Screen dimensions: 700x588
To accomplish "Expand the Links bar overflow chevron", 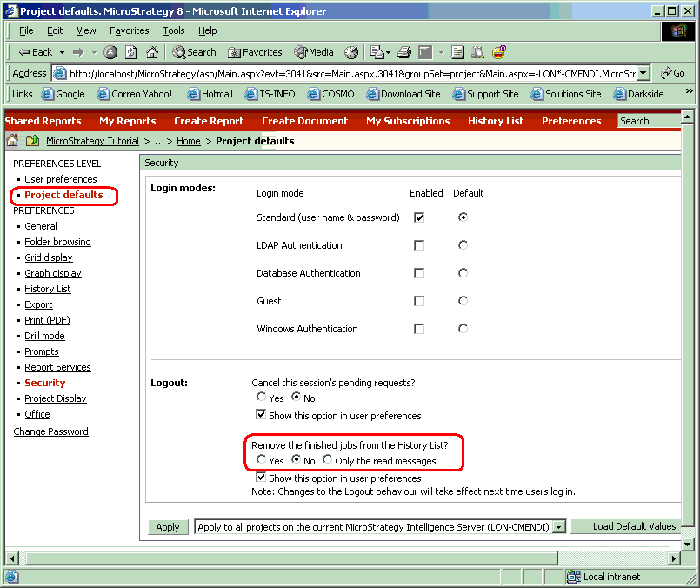I will (x=690, y=91).
